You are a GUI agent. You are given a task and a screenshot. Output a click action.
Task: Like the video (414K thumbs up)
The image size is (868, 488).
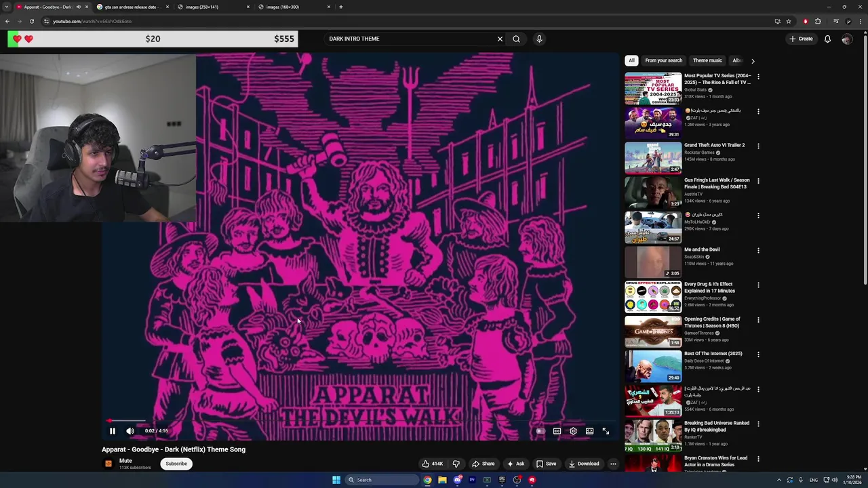432,464
